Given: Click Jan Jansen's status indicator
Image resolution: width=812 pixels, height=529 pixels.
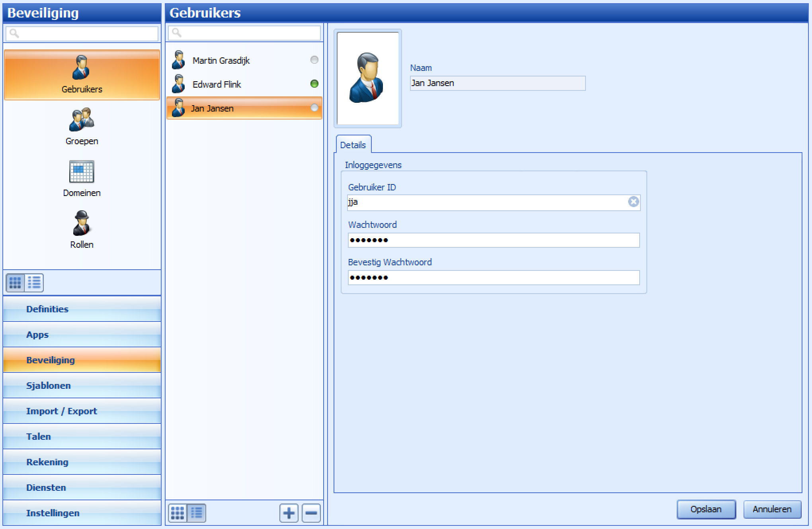Looking at the screenshot, I should pos(314,108).
